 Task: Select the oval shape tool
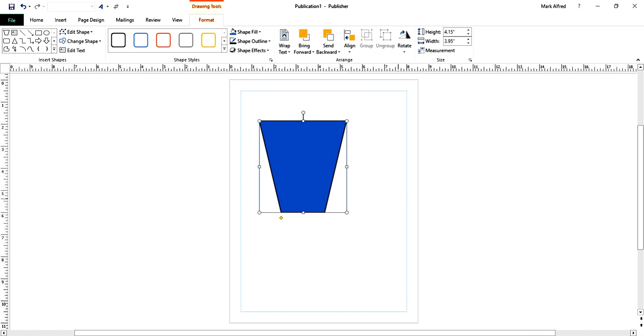[x=47, y=33]
